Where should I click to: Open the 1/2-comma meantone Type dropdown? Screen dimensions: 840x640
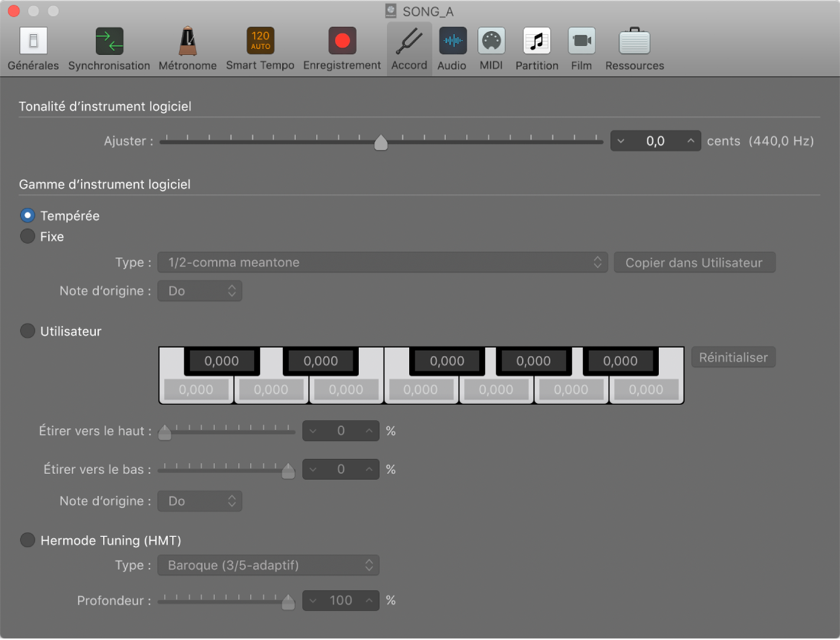(382, 262)
